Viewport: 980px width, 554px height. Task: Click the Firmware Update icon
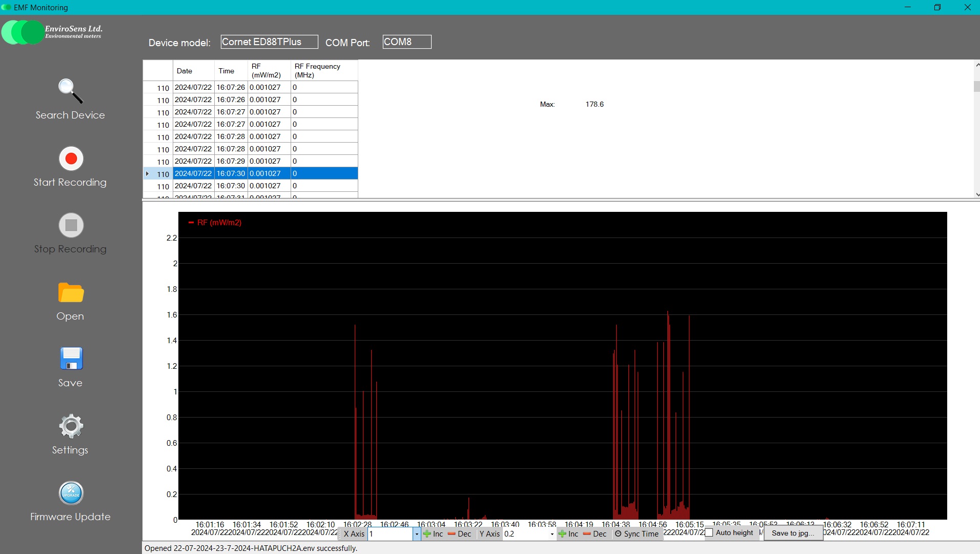pos(71,493)
